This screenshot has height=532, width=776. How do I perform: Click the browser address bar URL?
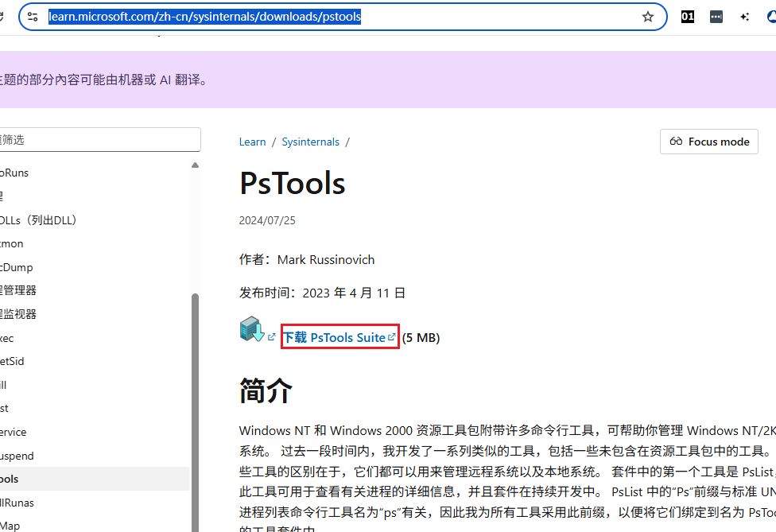[x=205, y=17]
